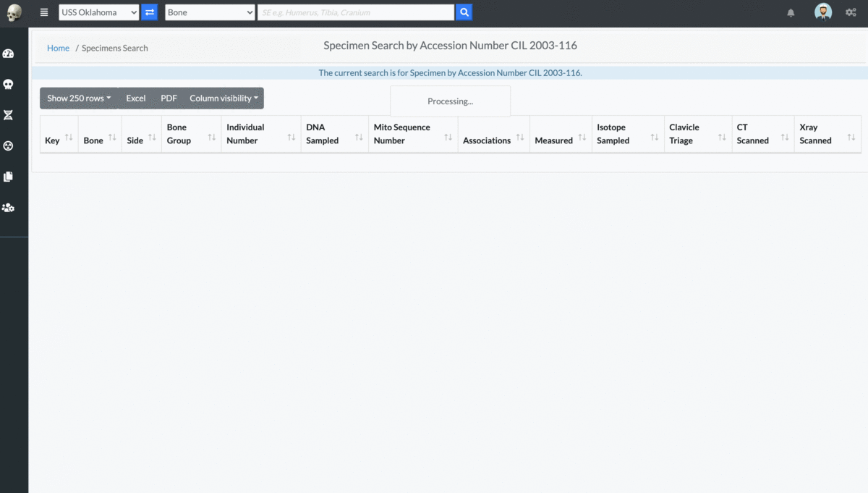Sort by Measured column arrows

pyautogui.click(x=582, y=138)
